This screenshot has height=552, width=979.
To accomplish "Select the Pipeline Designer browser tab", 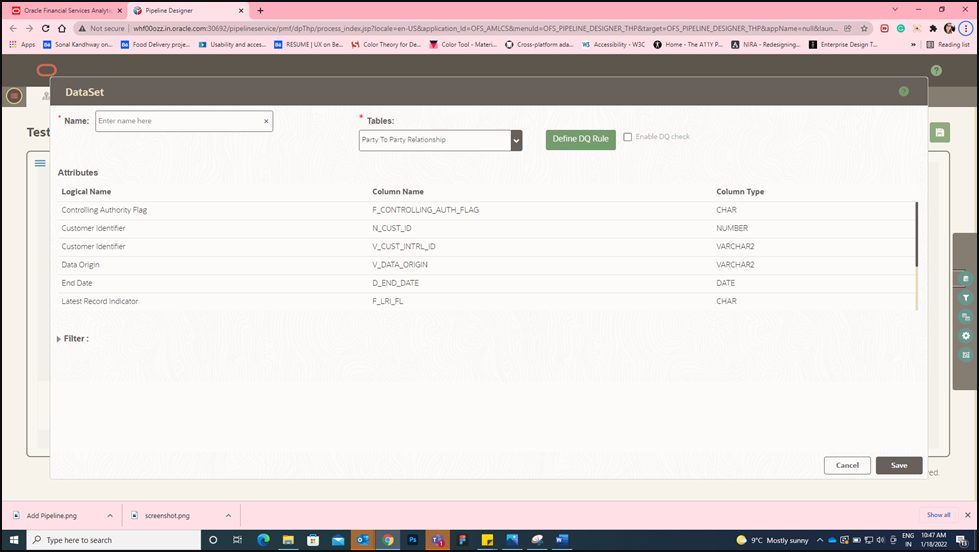I will (x=186, y=11).
